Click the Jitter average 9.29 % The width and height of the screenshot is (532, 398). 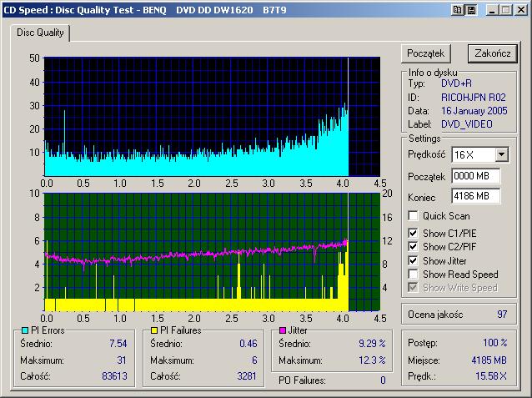[372, 343]
